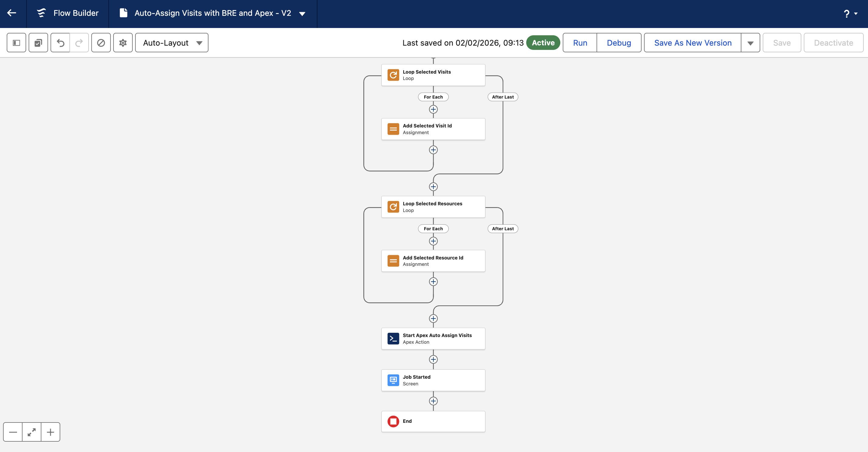
Task: Select the Loop Selected Visits loop icon
Action: click(393, 75)
